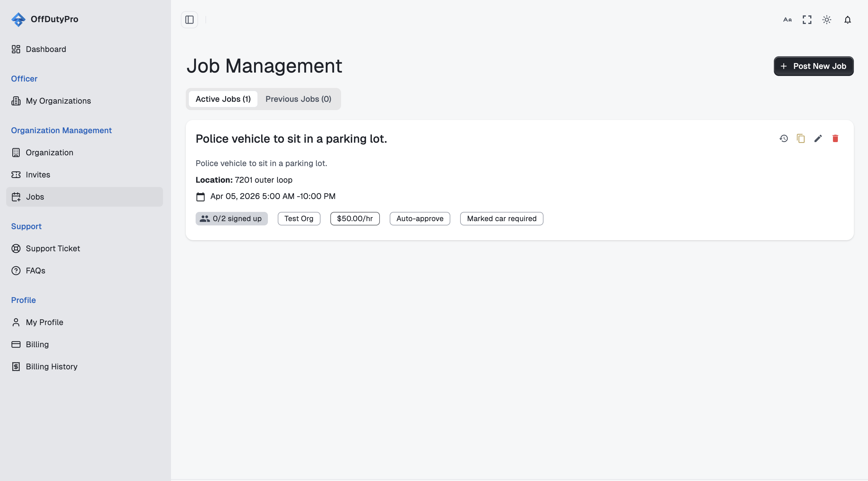The width and height of the screenshot is (868, 481).
Task: Click the OffDutyPro logo icon
Action: [18, 19]
